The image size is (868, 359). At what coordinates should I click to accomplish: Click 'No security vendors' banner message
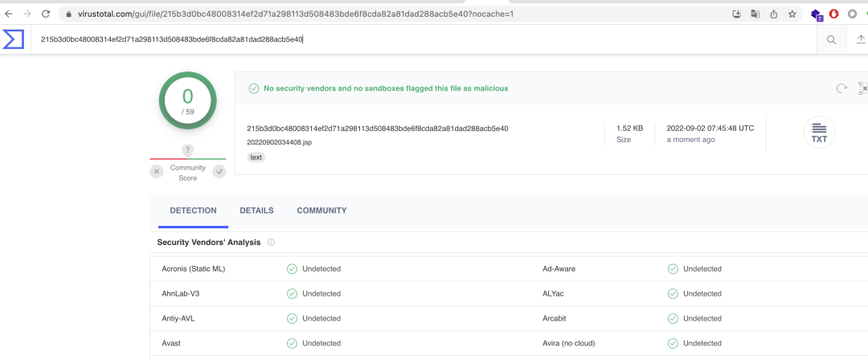386,88
